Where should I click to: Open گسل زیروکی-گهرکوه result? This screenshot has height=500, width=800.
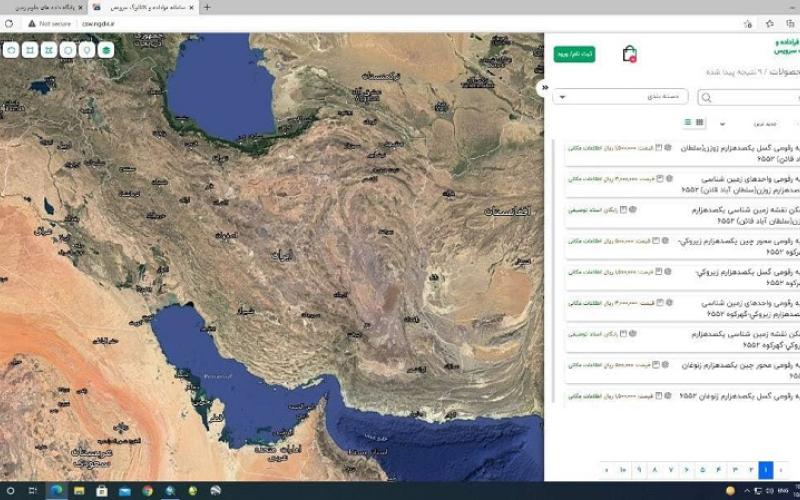coord(747,277)
